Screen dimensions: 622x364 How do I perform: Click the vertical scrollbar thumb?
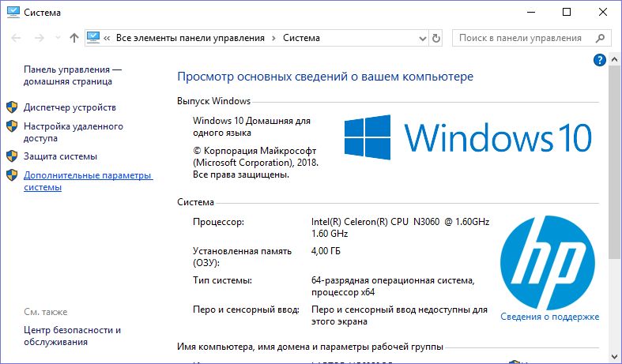[x=614, y=163]
